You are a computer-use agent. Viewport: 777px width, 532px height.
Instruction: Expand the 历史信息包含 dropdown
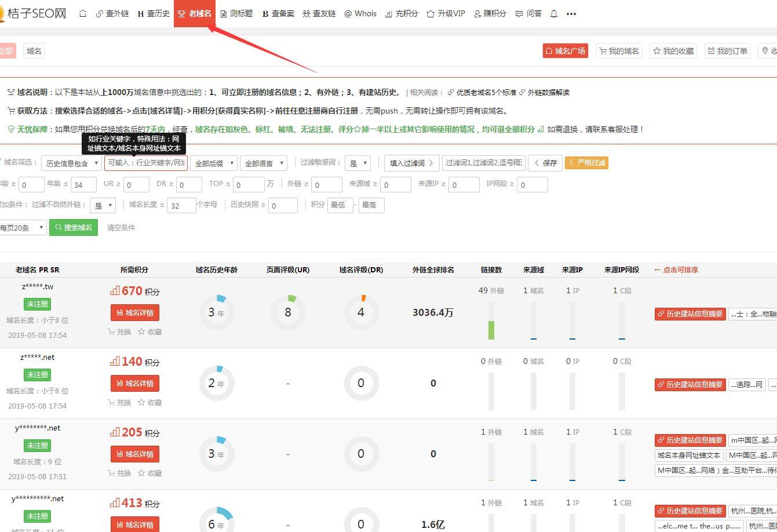click(x=71, y=163)
